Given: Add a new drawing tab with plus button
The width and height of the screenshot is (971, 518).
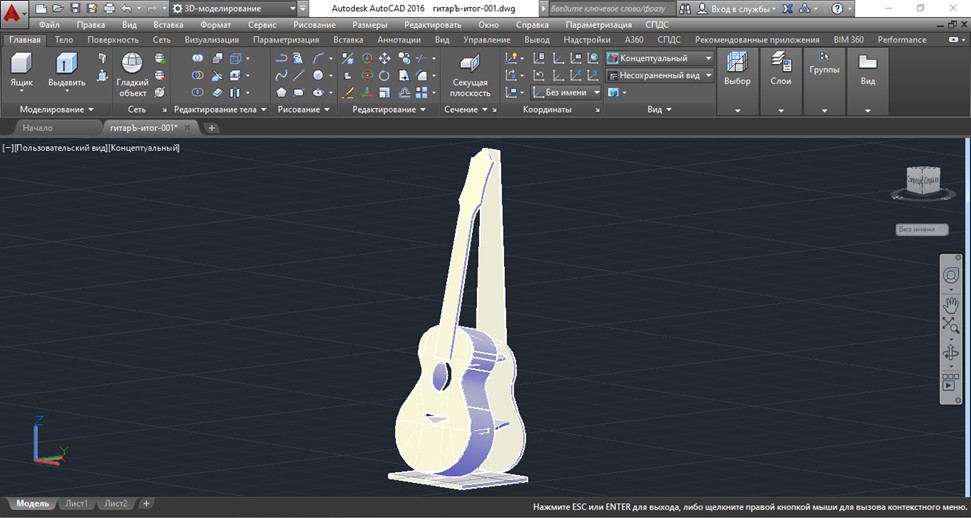Looking at the screenshot, I should (x=212, y=128).
